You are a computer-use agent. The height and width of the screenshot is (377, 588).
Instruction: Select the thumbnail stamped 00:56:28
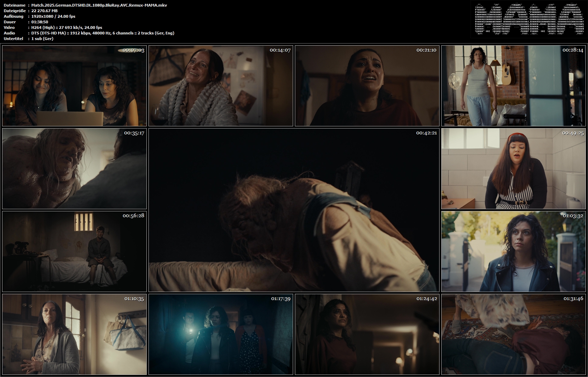pyautogui.click(x=74, y=251)
